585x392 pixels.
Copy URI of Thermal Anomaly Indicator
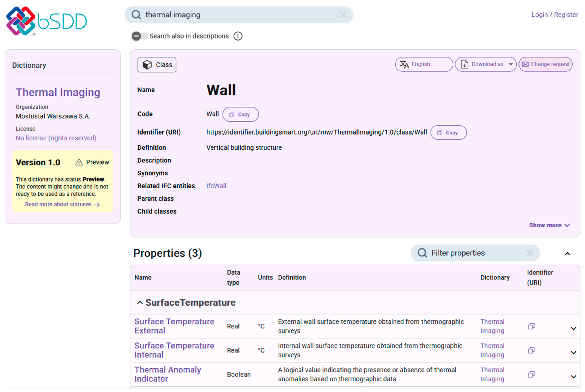click(531, 375)
